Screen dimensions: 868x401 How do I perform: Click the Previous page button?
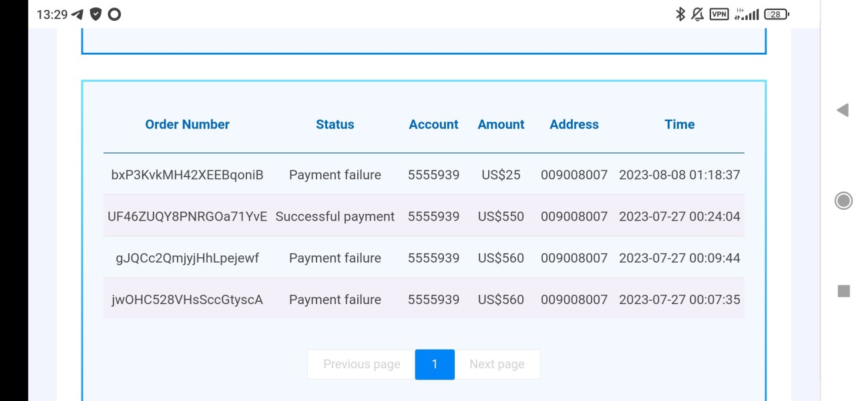click(361, 364)
